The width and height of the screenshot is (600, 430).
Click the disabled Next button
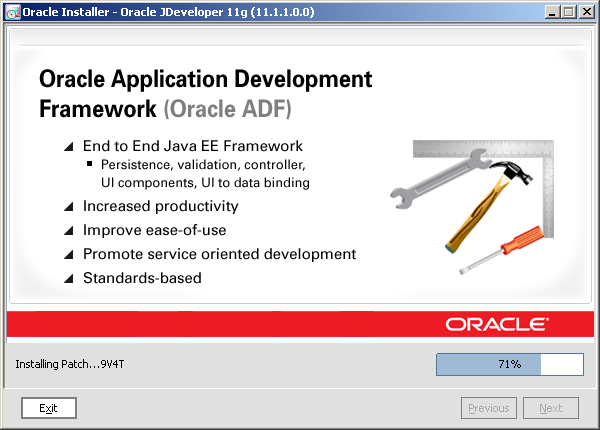(x=551, y=408)
